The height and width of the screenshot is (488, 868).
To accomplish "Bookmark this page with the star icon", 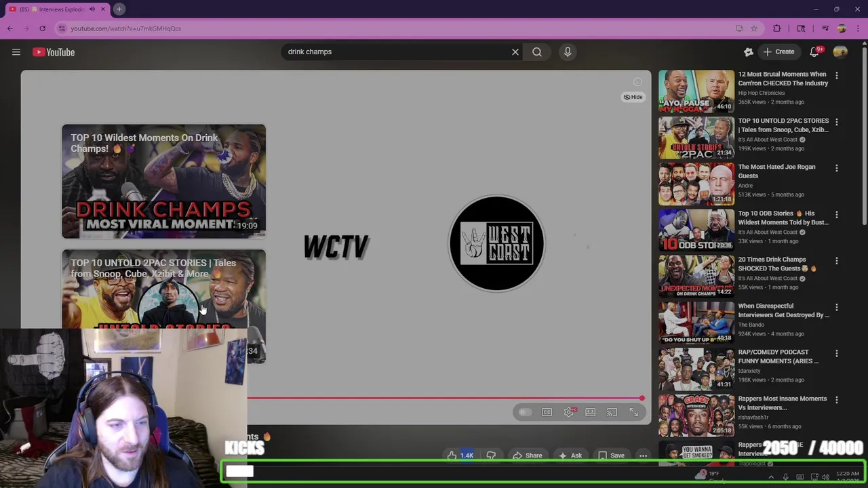I will 754,28.
